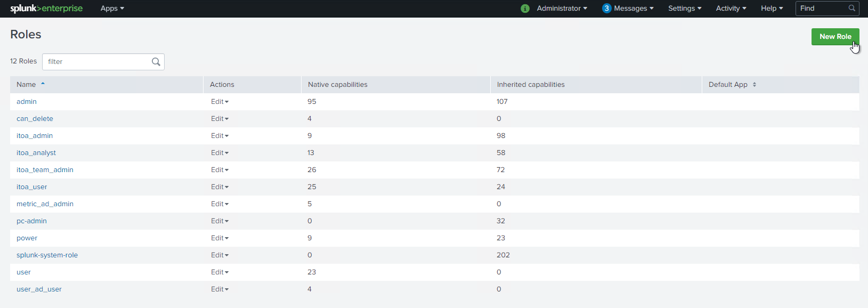Click the New Role button
The image size is (868, 308).
pos(835,36)
